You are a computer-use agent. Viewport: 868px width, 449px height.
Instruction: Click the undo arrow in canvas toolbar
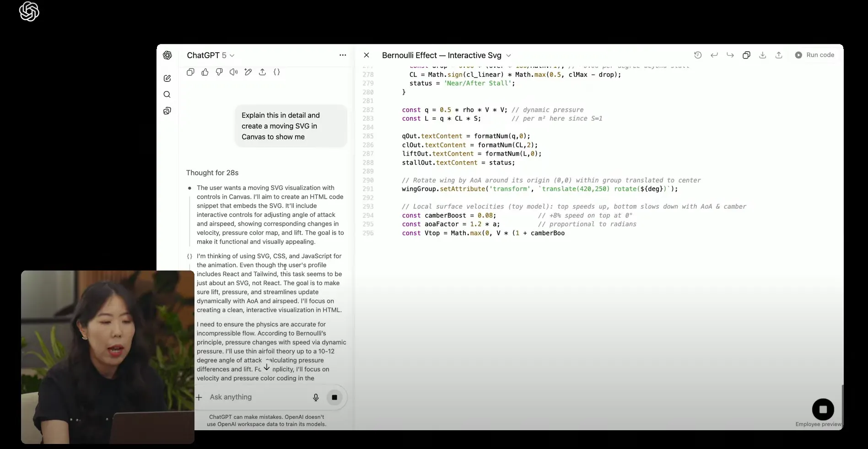[714, 55]
